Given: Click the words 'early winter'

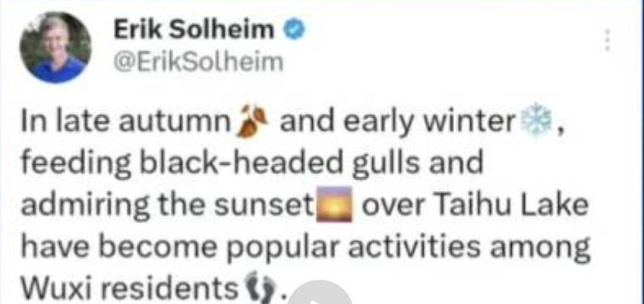Looking at the screenshot, I should coord(429,123).
